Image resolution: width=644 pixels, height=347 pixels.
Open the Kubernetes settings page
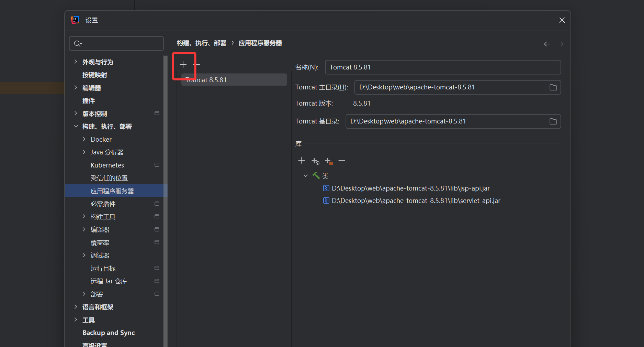(x=107, y=165)
